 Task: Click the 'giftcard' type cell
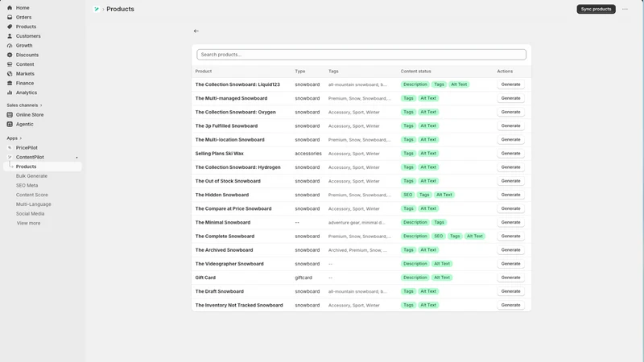(x=303, y=278)
